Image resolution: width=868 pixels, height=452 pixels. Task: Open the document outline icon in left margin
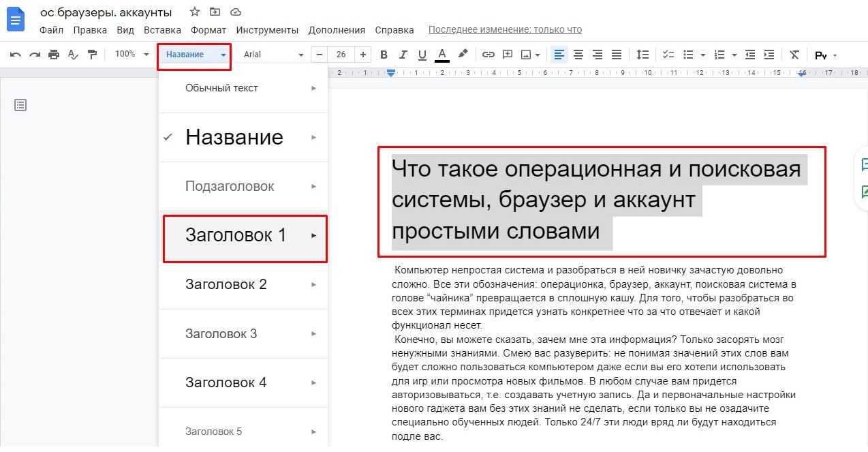(20, 105)
